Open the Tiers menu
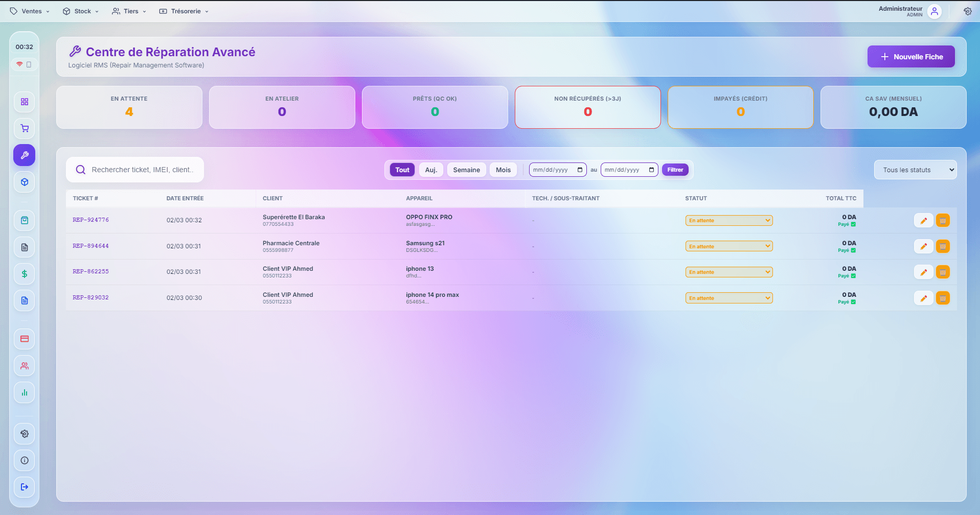The image size is (980, 515). [x=129, y=11]
